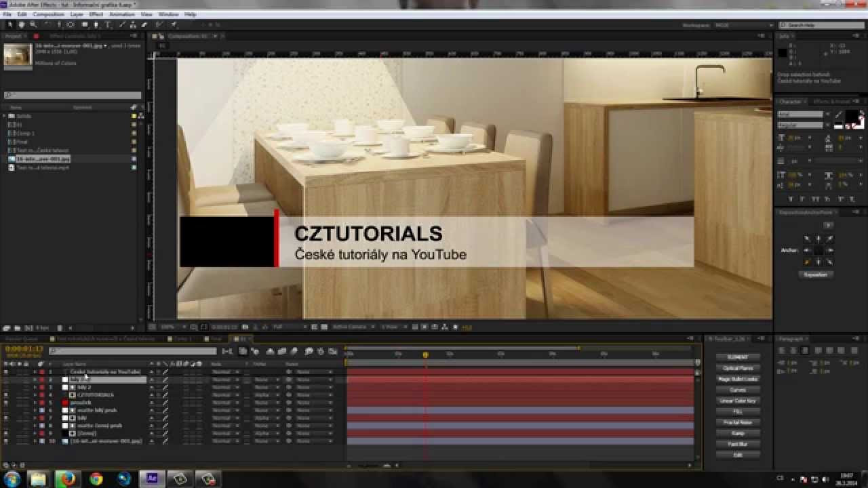Select the Clone Stamp tool
Screen dimensions: 868x488
point(133,24)
